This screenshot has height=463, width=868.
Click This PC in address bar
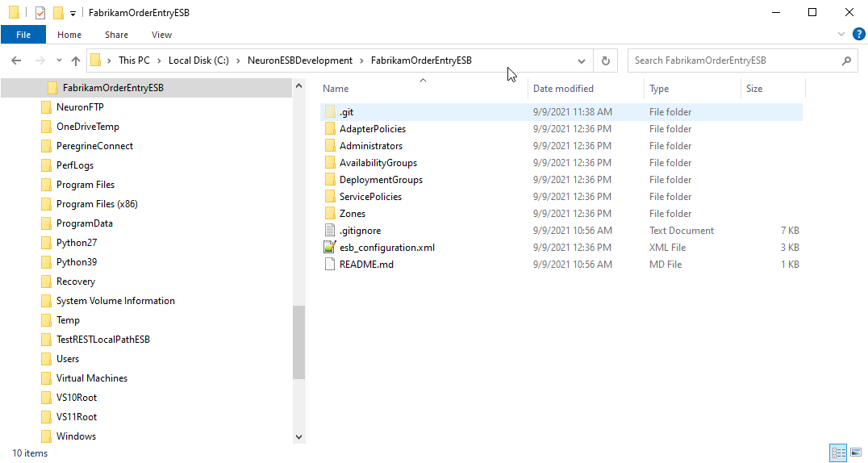tap(134, 60)
